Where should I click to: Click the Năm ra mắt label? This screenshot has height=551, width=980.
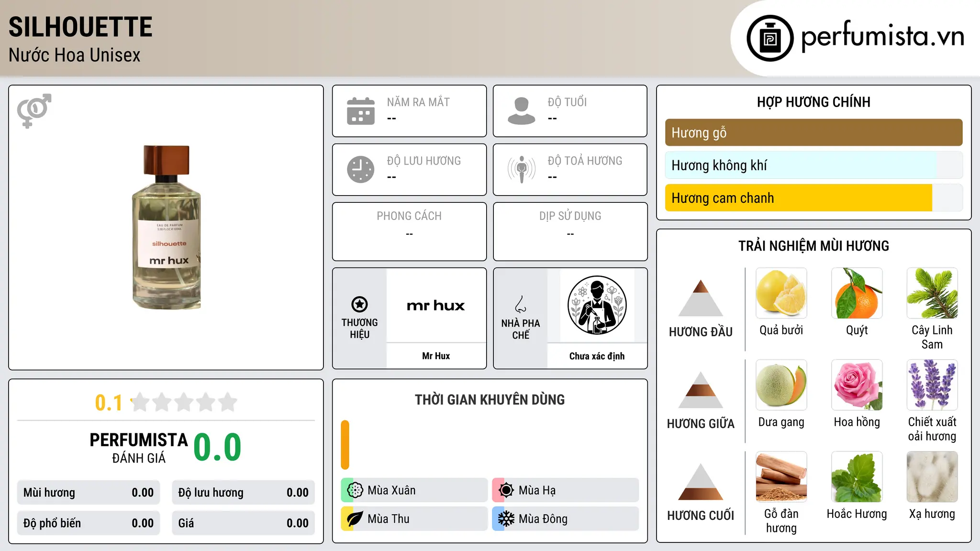coord(418,102)
